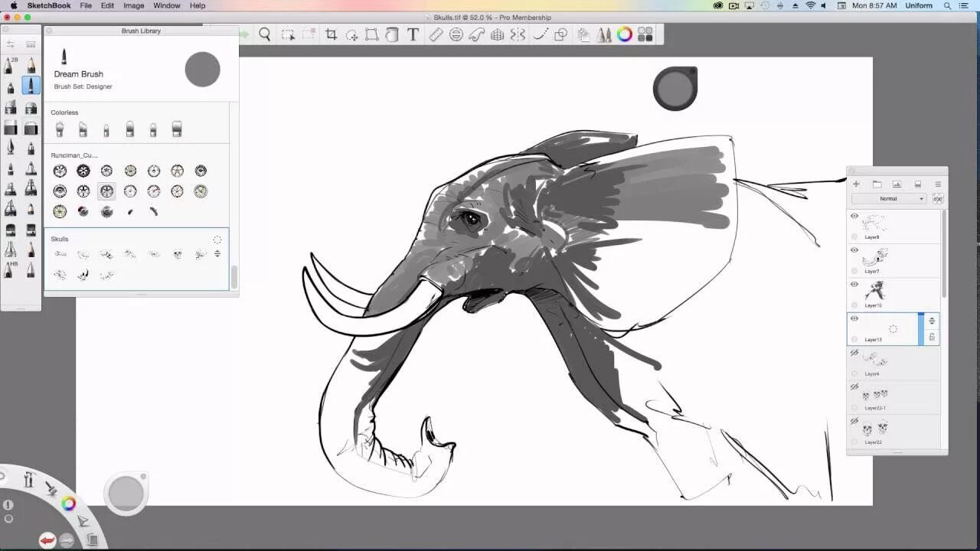Click the Layer7 thumbnail

pos(875,257)
